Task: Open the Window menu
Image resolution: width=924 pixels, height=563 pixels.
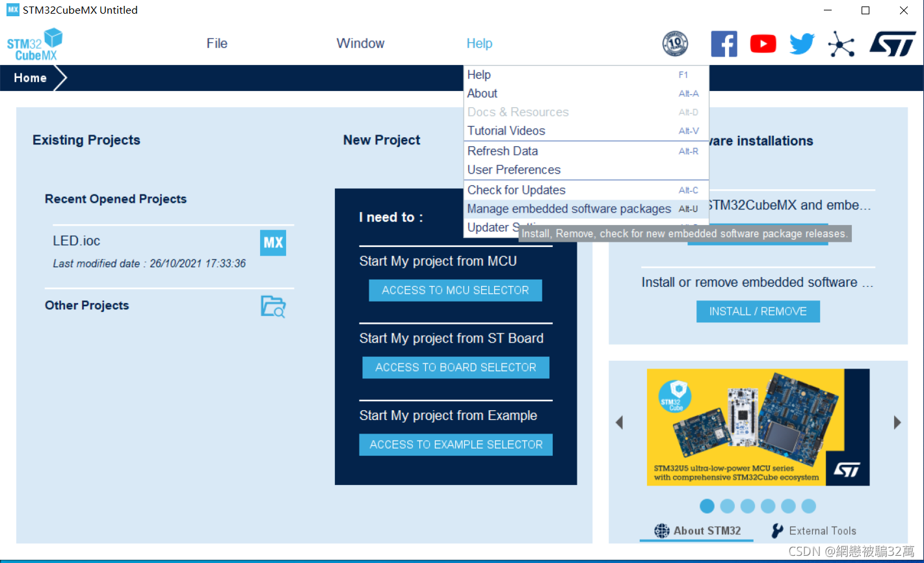Action: [360, 44]
